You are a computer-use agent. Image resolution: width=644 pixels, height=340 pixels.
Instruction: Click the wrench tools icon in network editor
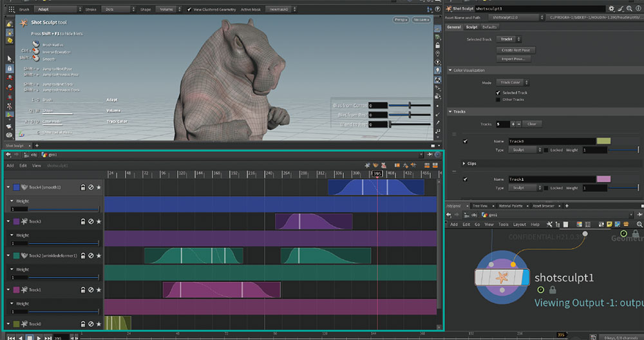549,224
